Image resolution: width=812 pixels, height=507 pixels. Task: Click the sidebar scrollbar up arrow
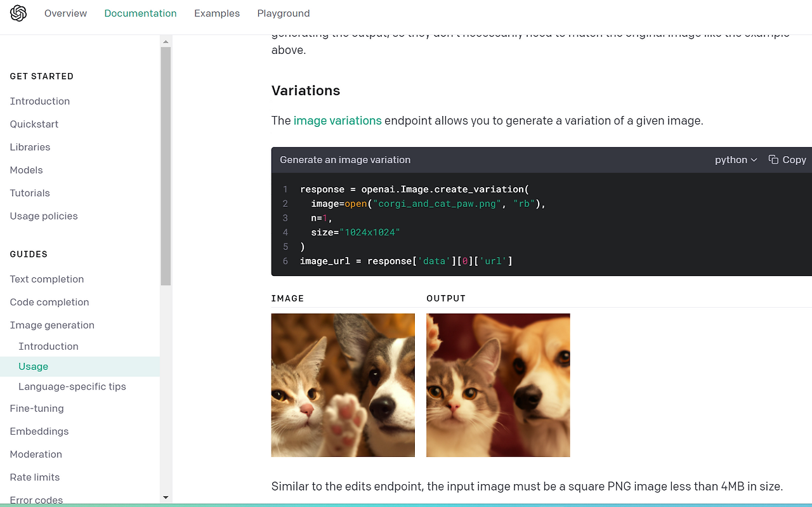[x=166, y=41]
